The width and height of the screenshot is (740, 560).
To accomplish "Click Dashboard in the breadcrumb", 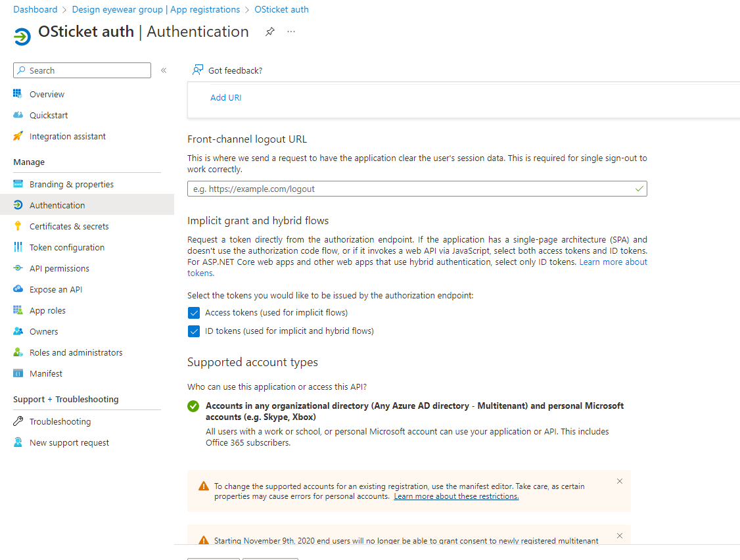I will coord(35,9).
